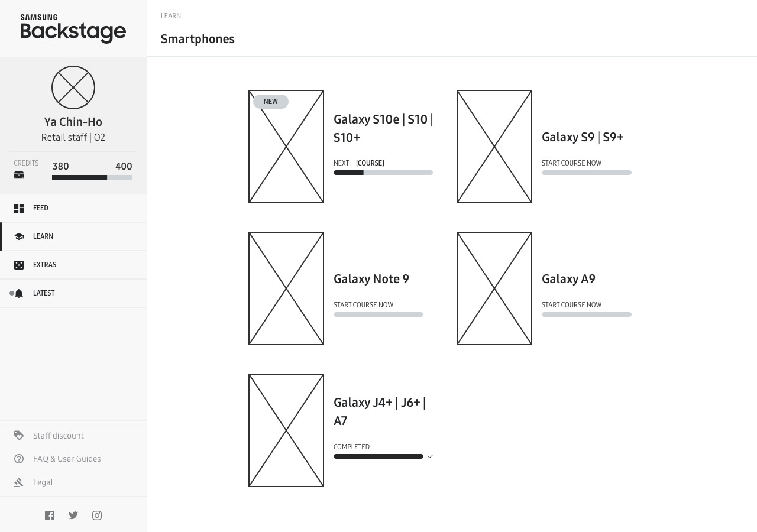This screenshot has width=757, height=532.
Task: Select the Extras menu item
Action: tap(73, 265)
